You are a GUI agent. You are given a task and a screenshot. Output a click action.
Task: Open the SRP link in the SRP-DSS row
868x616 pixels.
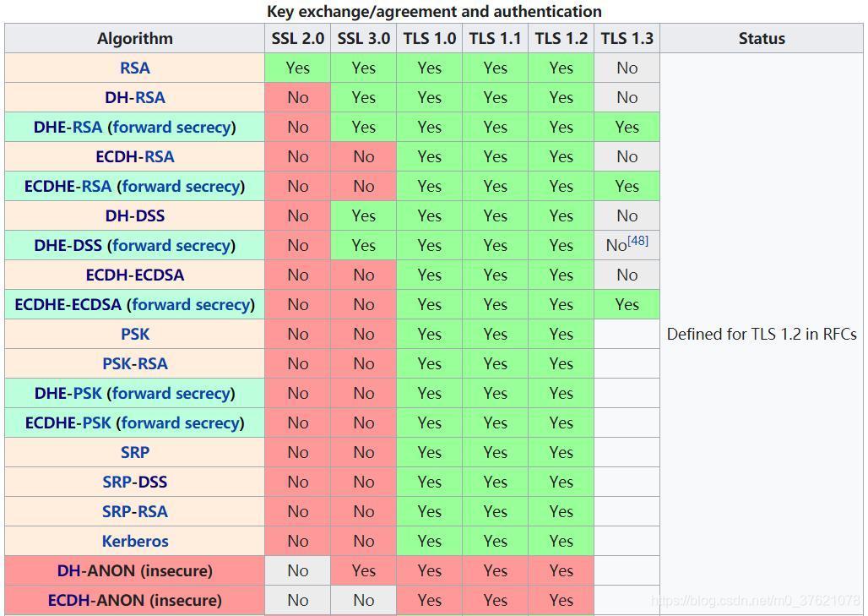coord(117,482)
